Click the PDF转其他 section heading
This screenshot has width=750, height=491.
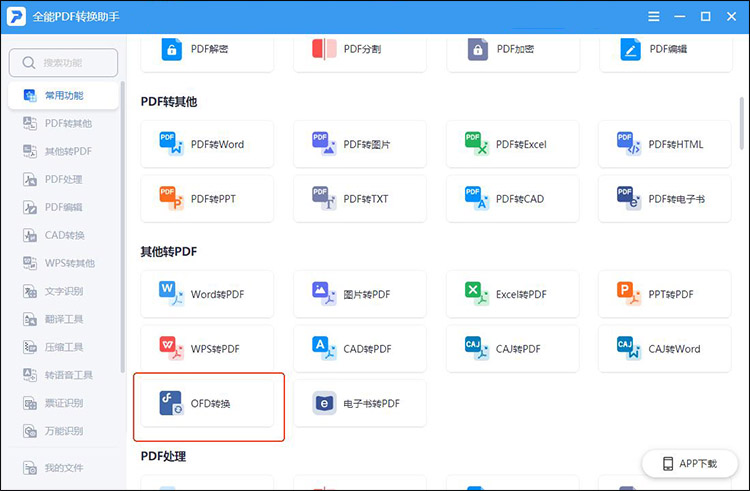(x=169, y=101)
